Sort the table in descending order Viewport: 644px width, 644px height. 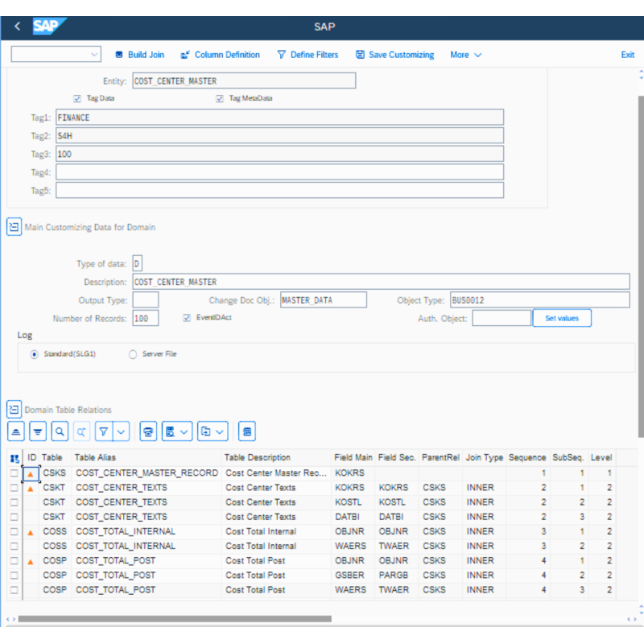point(37,431)
